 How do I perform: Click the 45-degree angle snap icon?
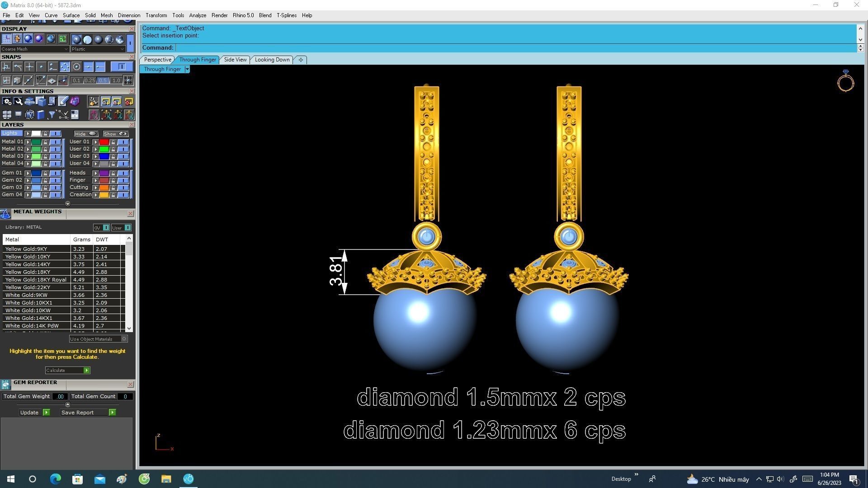click(x=41, y=80)
